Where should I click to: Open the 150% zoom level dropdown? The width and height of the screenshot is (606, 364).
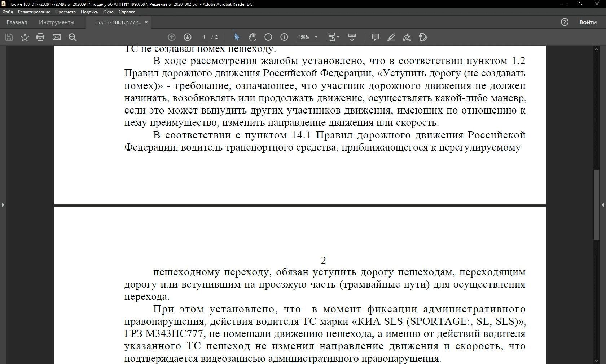(316, 37)
